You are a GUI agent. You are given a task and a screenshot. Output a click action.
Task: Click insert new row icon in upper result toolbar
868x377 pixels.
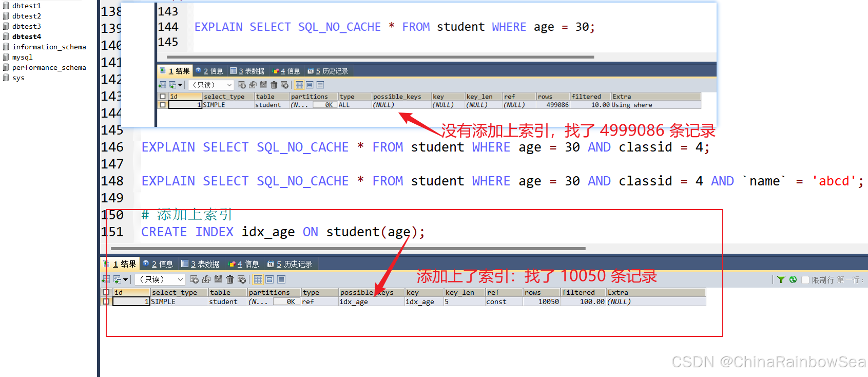242,85
